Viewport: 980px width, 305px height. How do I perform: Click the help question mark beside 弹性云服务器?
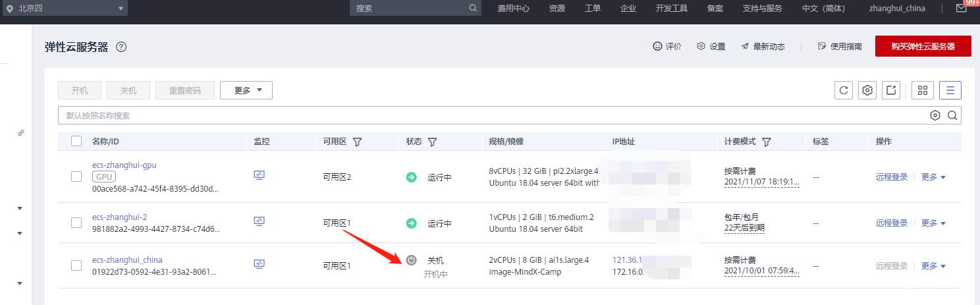pyautogui.click(x=121, y=47)
